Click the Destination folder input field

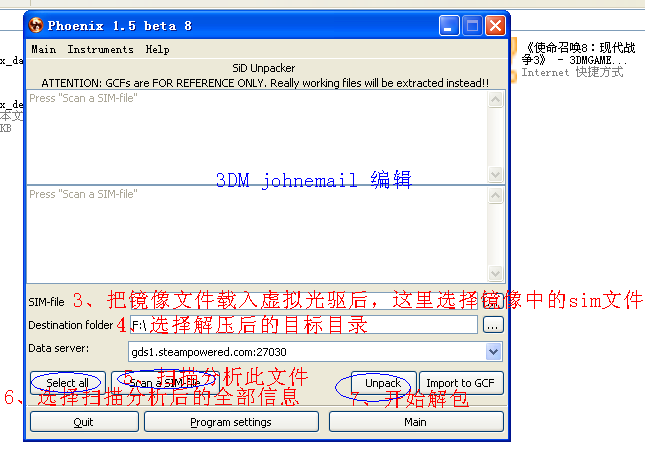click(x=304, y=325)
